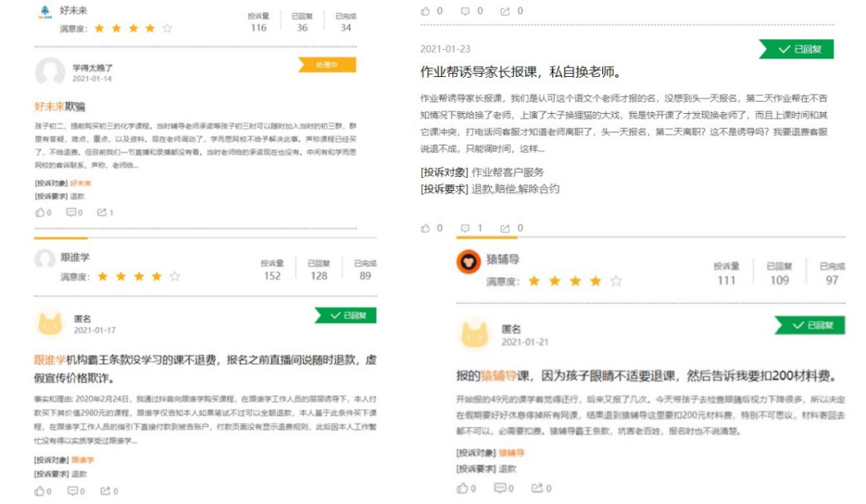
Task: Share the 作业帮诱导家长报课 complaint
Action: pos(505,228)
